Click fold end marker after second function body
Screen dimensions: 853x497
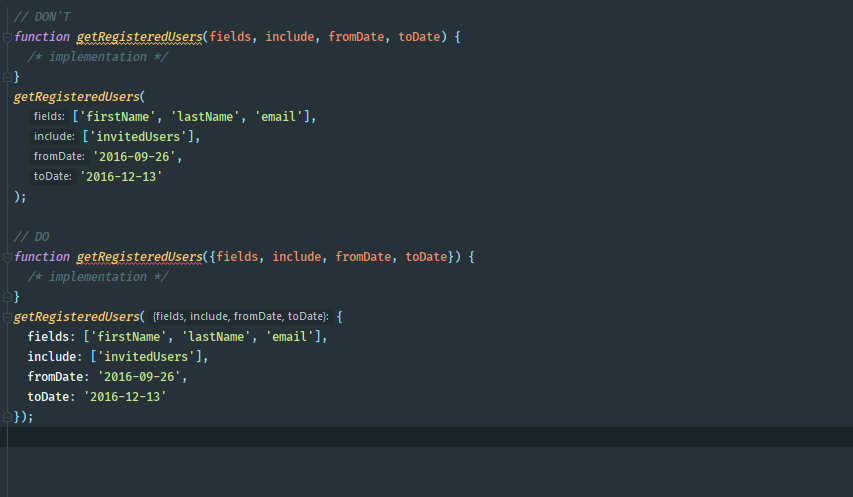[8, 296]
